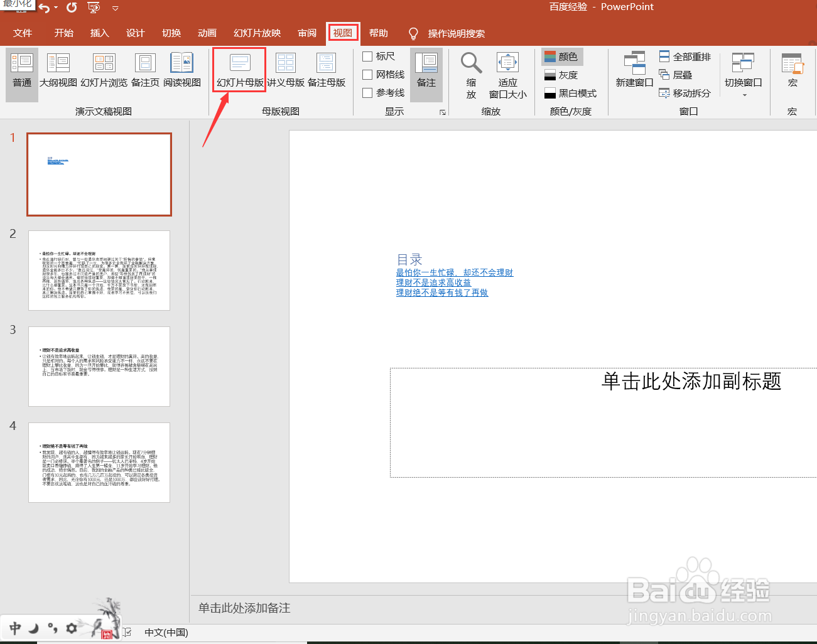817x644 pixels.
Task: Open Notes Page view (备注页)
Action: pyautogui.click(x=145, y=69)
